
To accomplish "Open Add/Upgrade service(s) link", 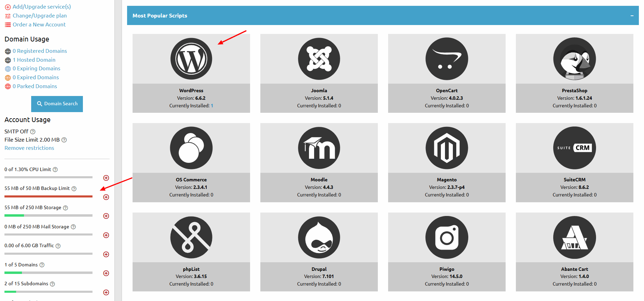I will pyautogui.click(x=41, y=7).
